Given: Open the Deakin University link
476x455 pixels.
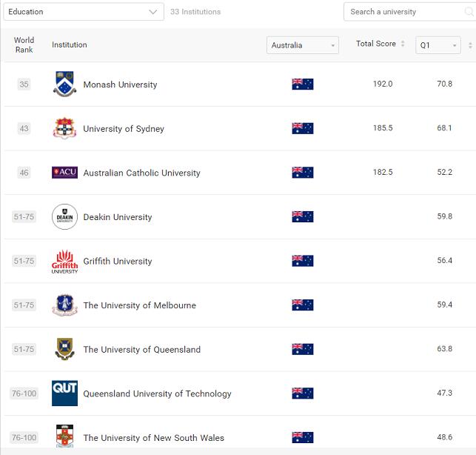Looking at the screenshot, I should tap(117, 217).
